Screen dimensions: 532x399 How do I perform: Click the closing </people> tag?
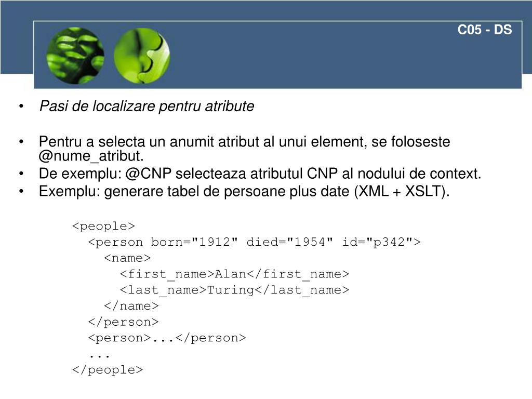point(108,370)
